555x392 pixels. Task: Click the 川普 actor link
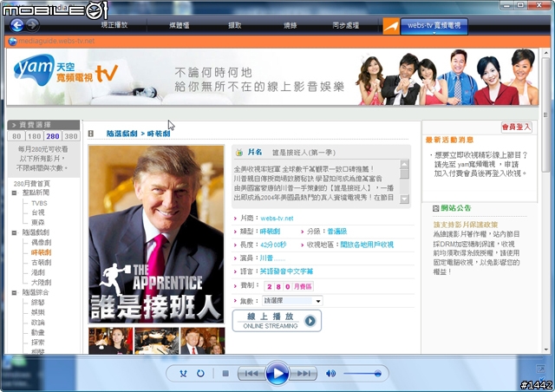pos(266,258)
